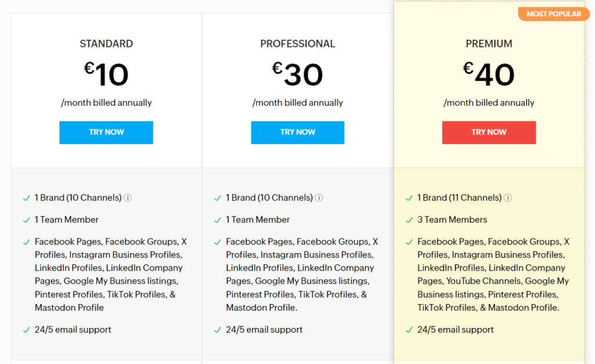Click the red Premium TRY NOW button

point(489,132)
